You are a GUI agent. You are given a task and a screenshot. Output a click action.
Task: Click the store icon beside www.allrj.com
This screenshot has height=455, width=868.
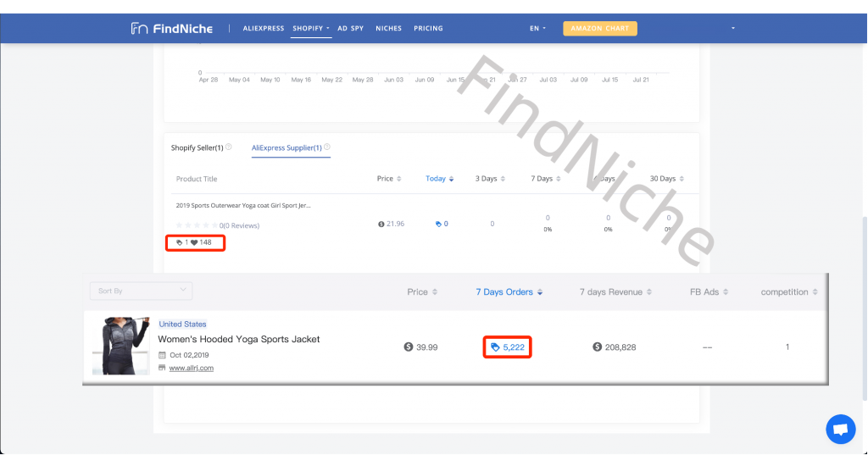(162, 368)
